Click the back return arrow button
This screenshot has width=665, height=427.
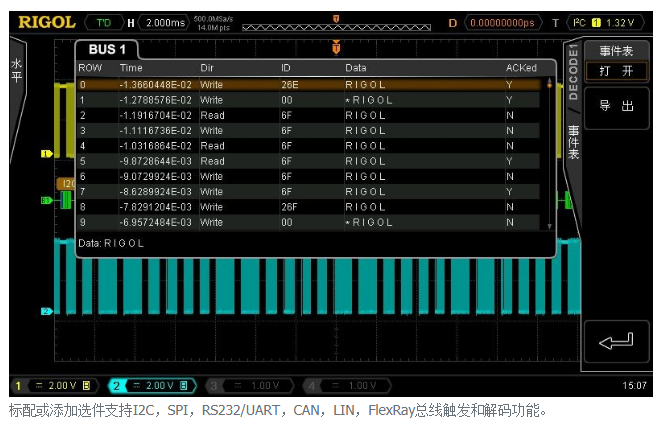617,342
